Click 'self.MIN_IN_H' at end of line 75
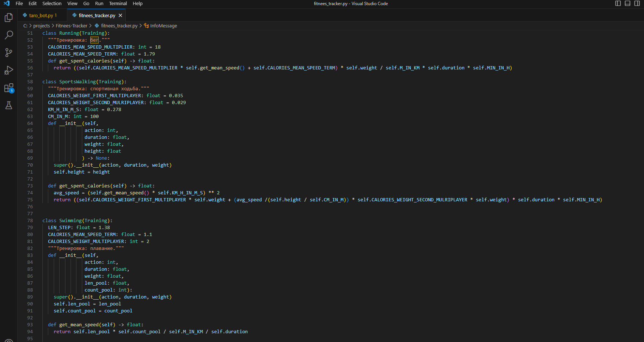The image size is (644, 342). pos(581,199)
